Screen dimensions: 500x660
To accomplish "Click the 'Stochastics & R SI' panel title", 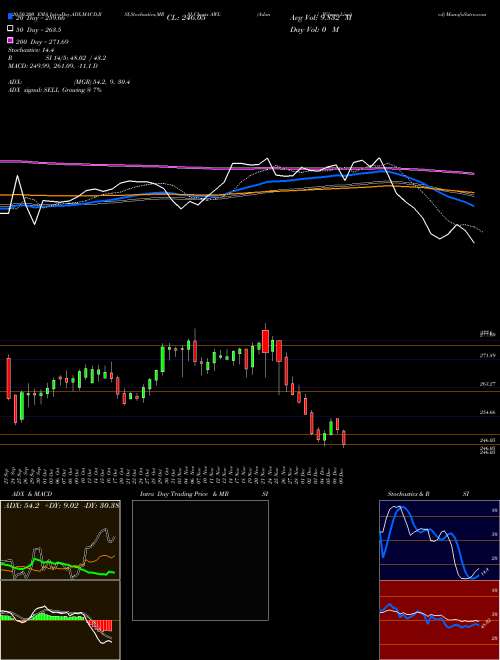I will point(428,494).
